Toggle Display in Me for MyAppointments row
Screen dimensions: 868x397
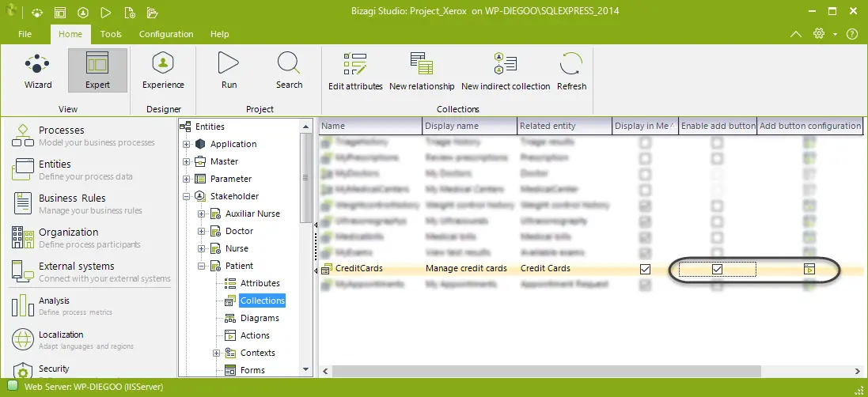click(x=645, y=285)
